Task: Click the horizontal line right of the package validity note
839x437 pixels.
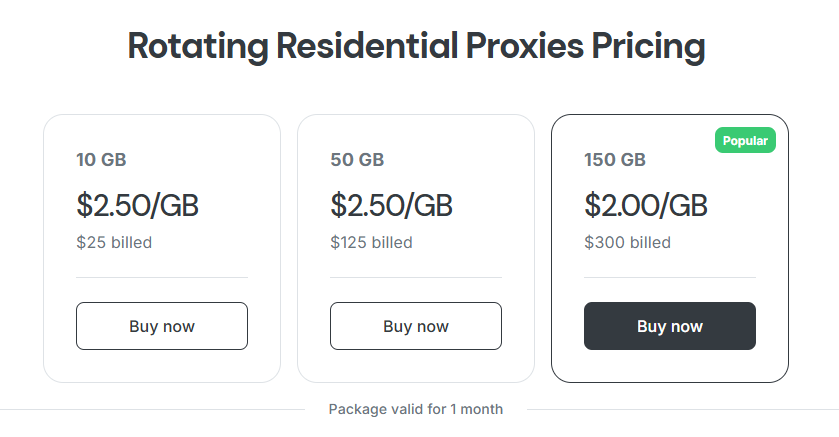Action: pos(680,409)
